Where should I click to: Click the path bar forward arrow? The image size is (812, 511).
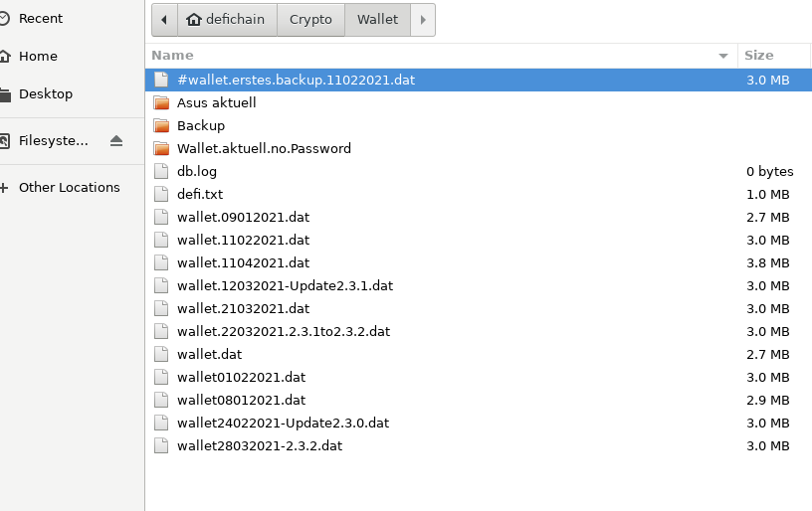(423, 20)
